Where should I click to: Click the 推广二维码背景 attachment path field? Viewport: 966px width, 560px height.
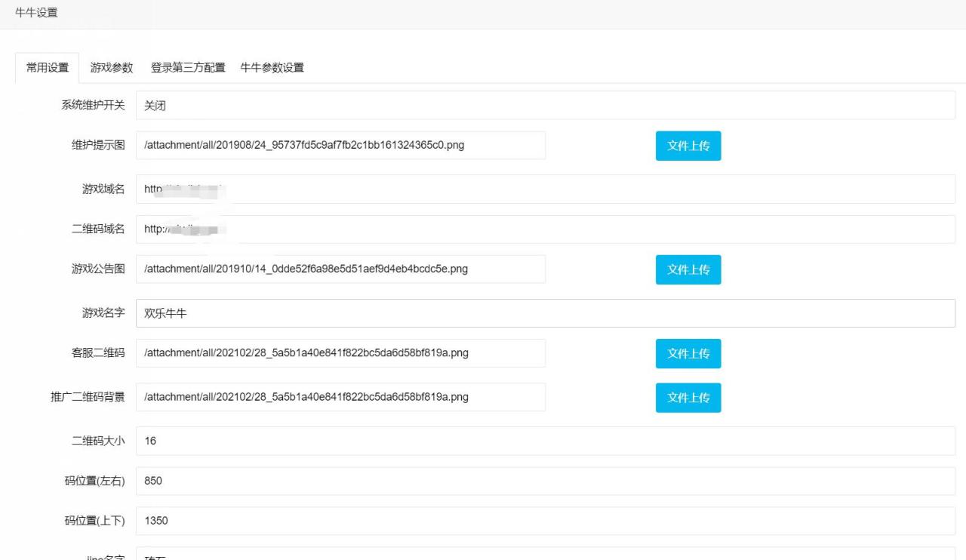click(x=340, y=397)
